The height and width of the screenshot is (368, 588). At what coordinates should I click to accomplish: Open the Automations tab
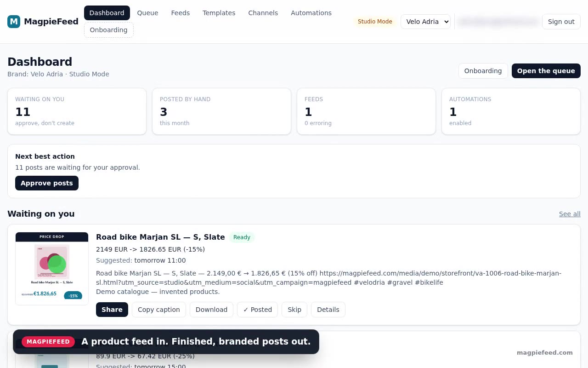point(311,13)
